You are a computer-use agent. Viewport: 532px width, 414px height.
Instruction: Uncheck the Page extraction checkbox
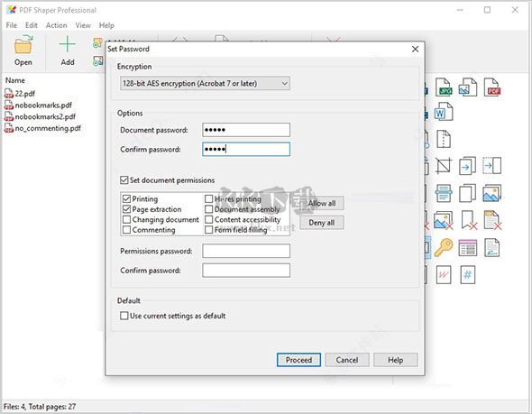click(126, 209)
